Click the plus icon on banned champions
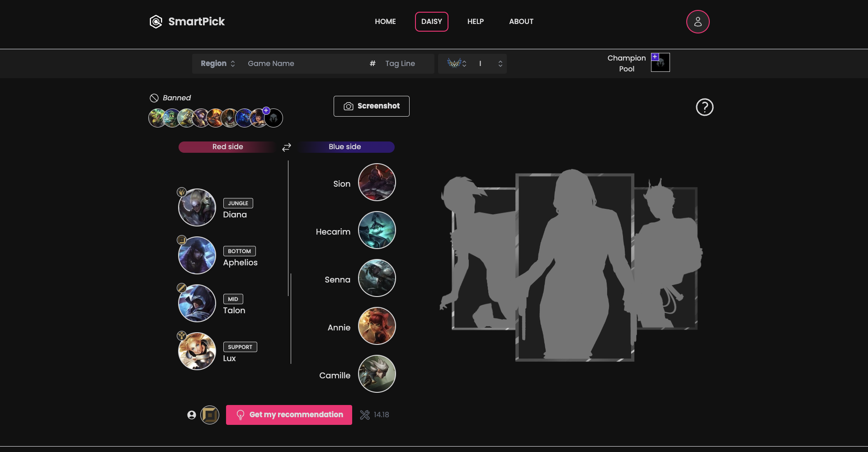Screen dimensions: 868x452 (266, 111)
